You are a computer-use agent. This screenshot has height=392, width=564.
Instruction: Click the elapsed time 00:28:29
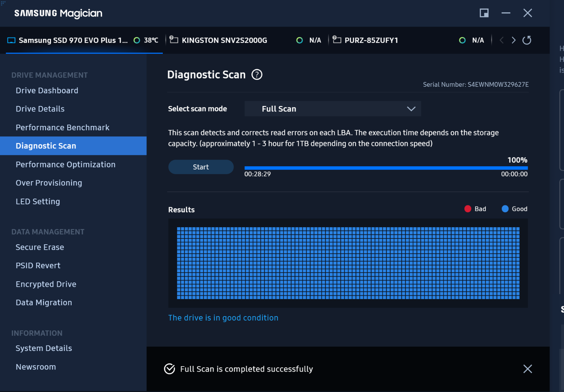[258, 174]
